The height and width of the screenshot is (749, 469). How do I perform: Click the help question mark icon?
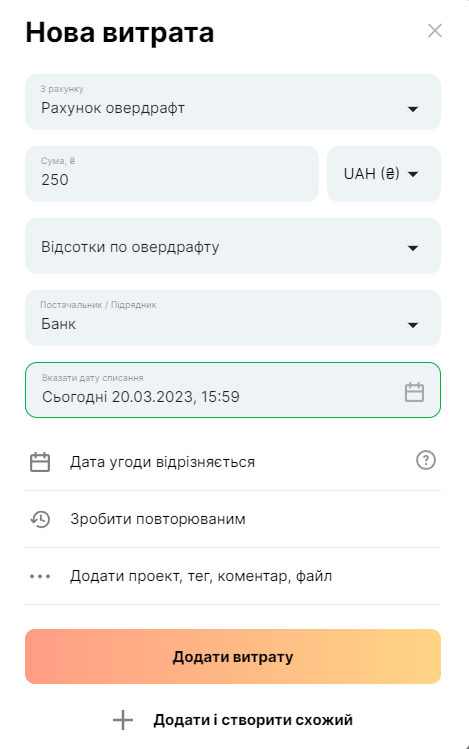point(426,460)
